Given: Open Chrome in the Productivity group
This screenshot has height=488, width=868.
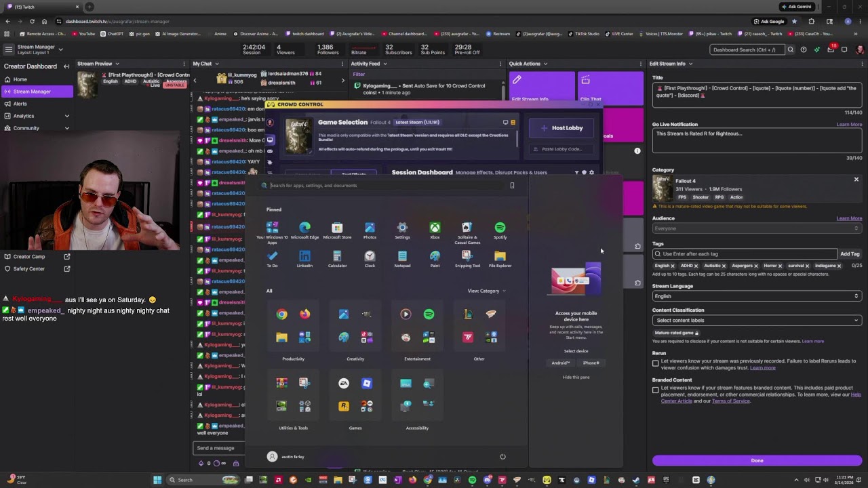Looking at the screenshot, I should point(281,314).
